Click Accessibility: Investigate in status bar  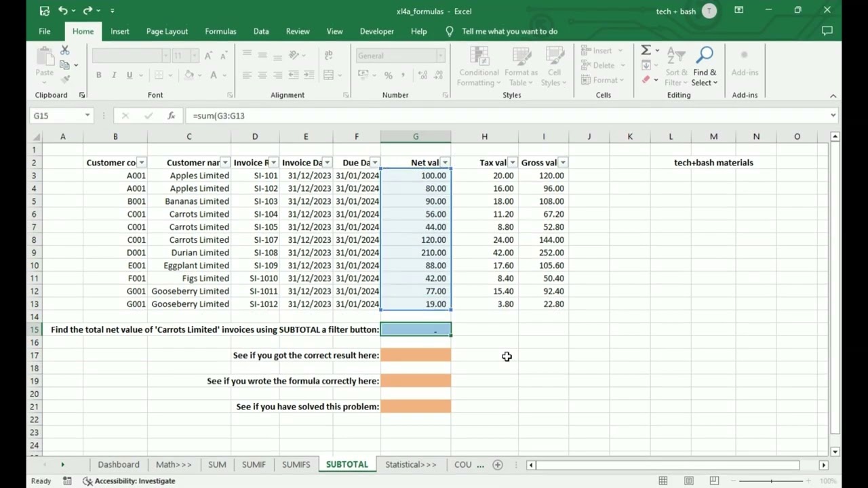[129, 481]
